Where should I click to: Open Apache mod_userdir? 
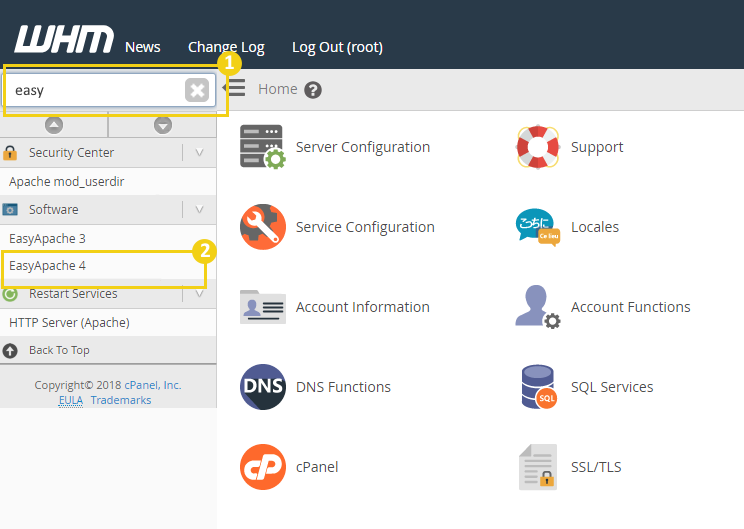[66, 182]
